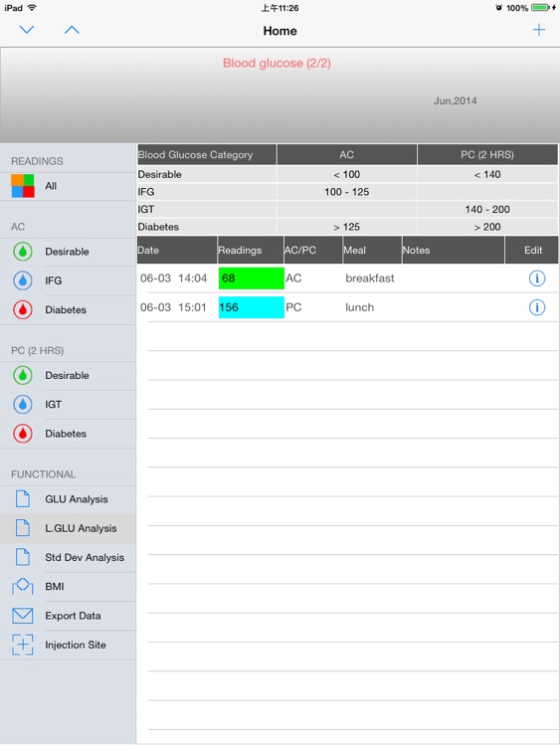Image resolution: width=560 pixels, height=746 pixels.
Task: Select the cyan 156 reading cell
Action: (x=252, y=307)
